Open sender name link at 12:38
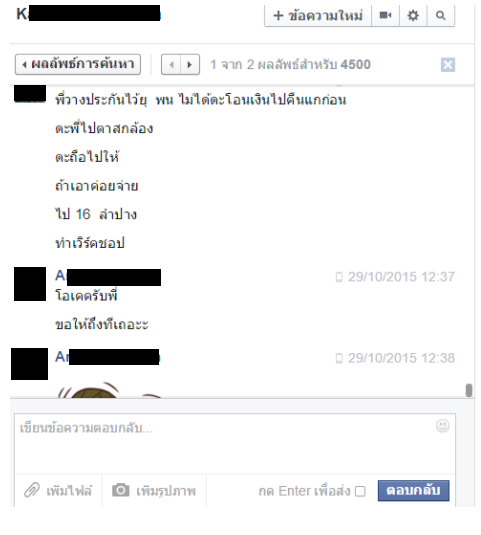The width and height of the screenshot is (481, 535). point(107,357)
